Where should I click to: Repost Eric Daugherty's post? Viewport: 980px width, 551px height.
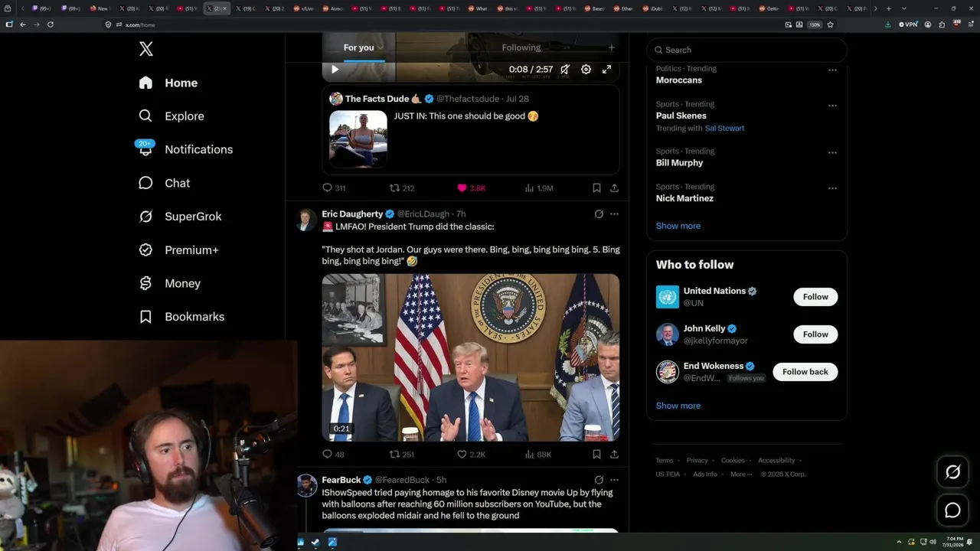click(402, 454)
